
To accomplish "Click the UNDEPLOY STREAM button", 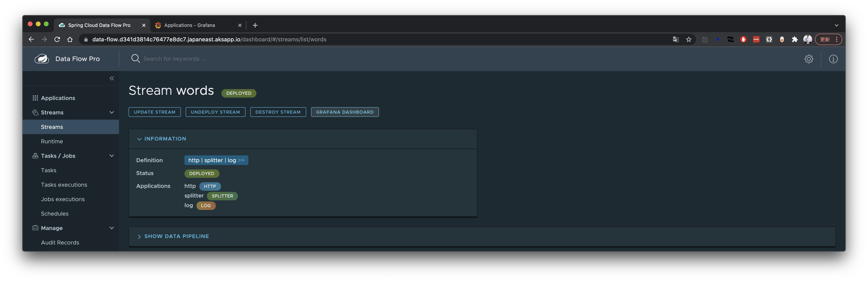I will (x=215, y=112).
